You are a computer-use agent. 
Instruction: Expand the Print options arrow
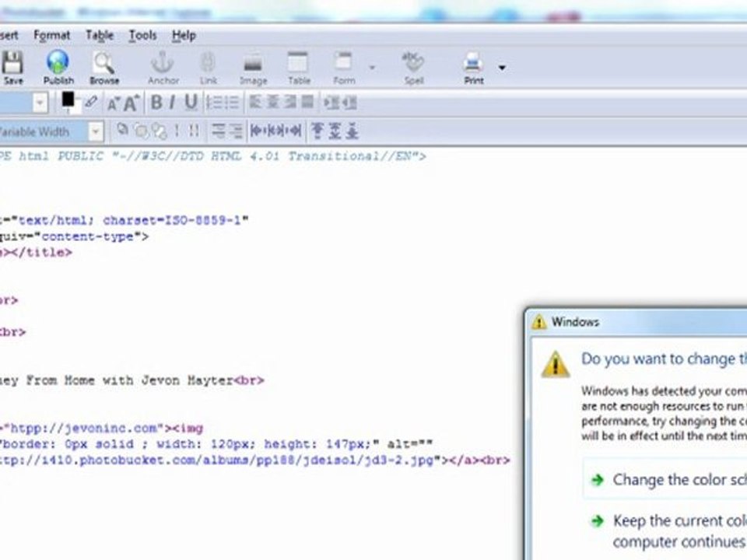coord(502,68)
